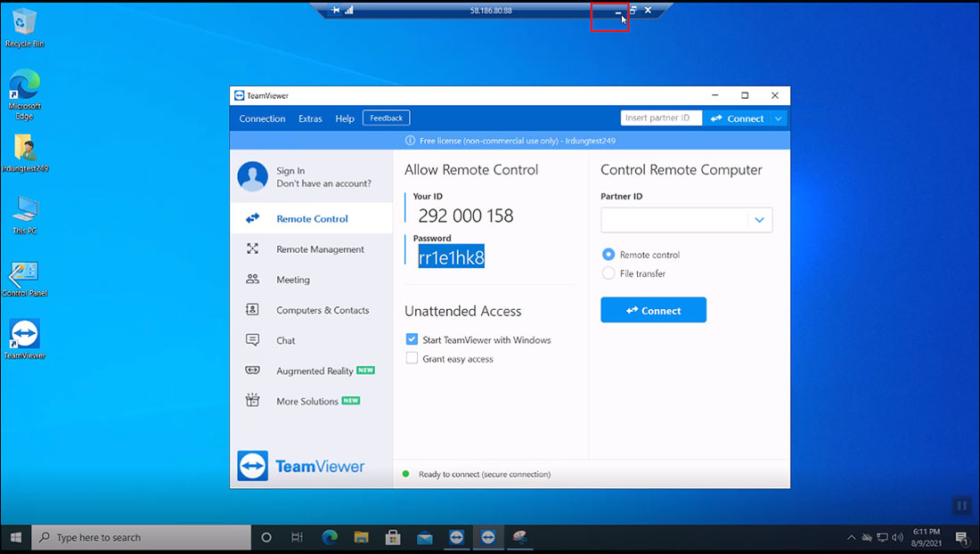
Task: Click the TeamViewer logo at the window's bottom left
Action: coord(301,466)
